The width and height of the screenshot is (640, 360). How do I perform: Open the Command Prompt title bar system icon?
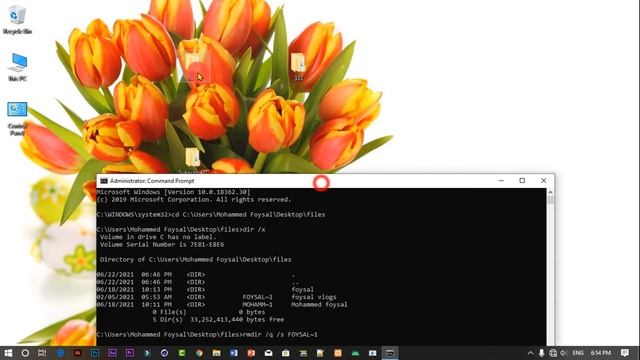click(104, 181)
